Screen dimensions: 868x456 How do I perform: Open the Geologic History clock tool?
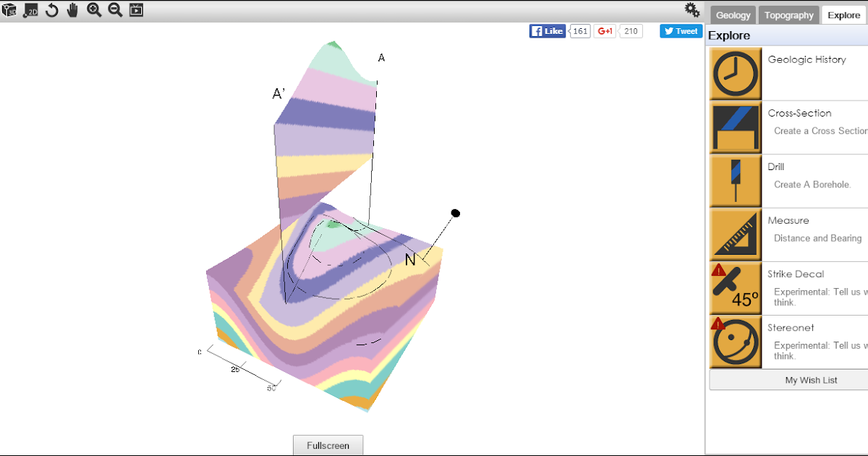point(735,72)
